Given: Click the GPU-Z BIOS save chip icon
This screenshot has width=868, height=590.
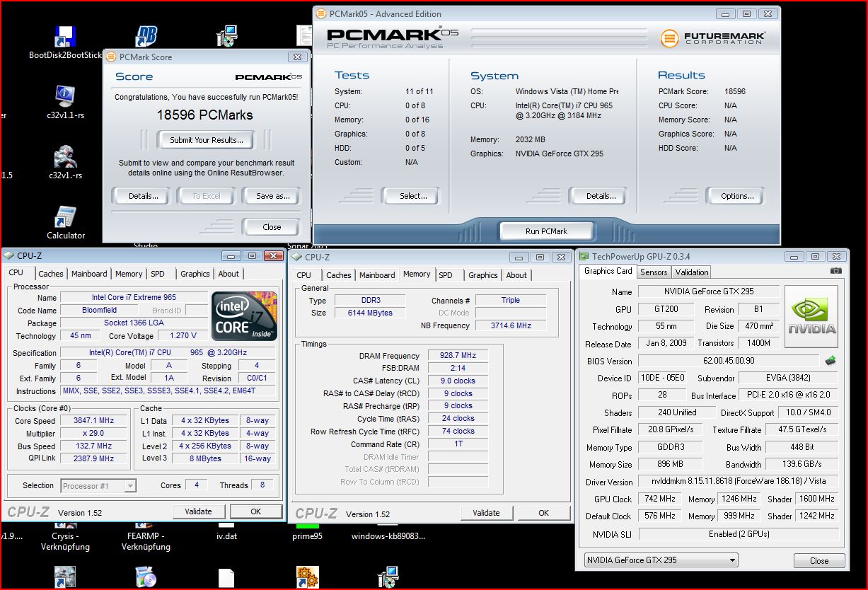Looking at the screenshot, I should pyautogui.click(x=831, y=361).
